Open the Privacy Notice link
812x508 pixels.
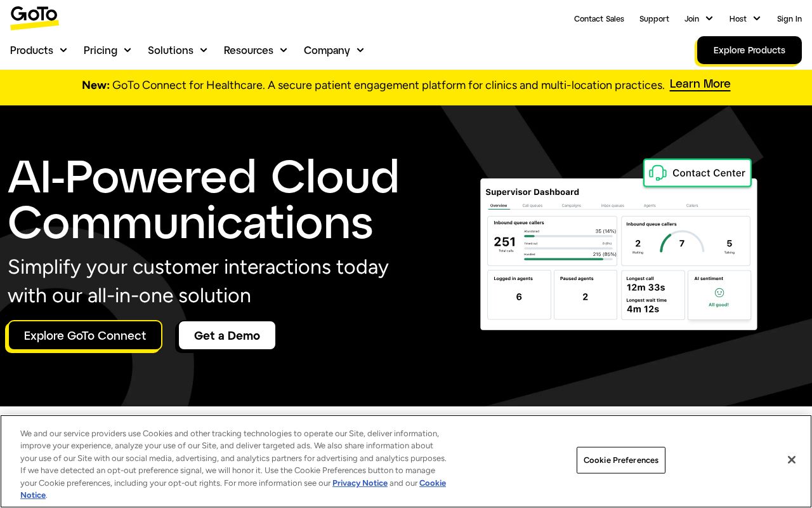[360, 483]
